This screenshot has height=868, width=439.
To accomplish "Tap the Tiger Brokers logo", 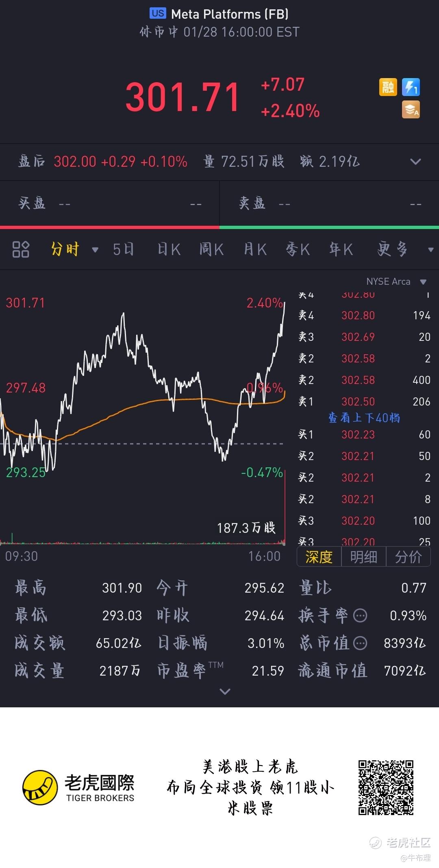I will 78,787.
